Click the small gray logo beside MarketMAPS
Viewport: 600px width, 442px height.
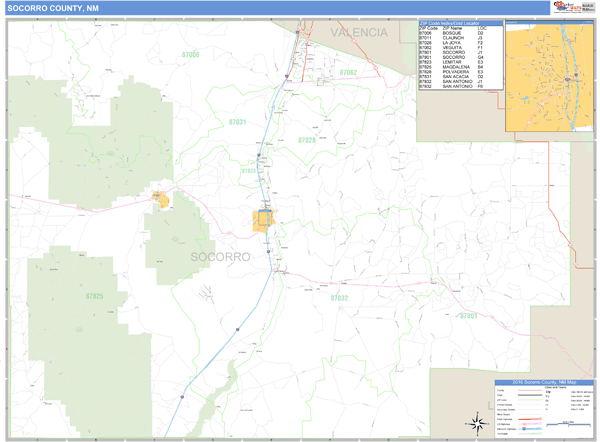[586, 9]
